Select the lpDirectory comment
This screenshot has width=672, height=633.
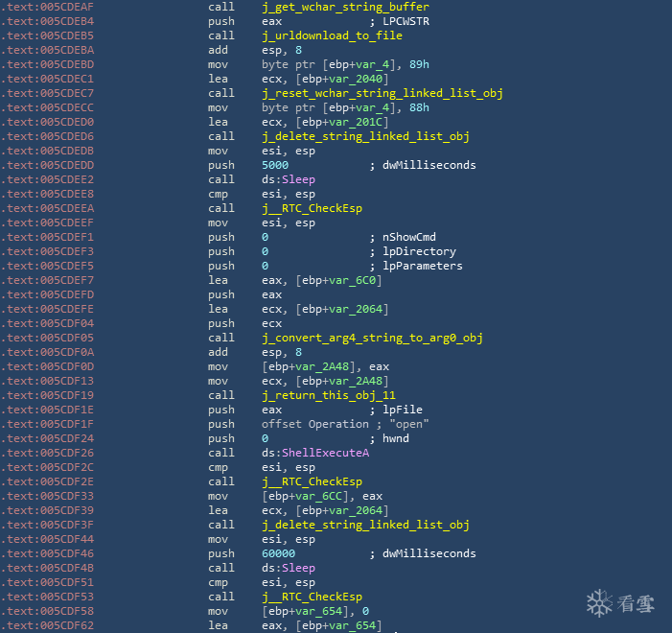tap(419, 251)
